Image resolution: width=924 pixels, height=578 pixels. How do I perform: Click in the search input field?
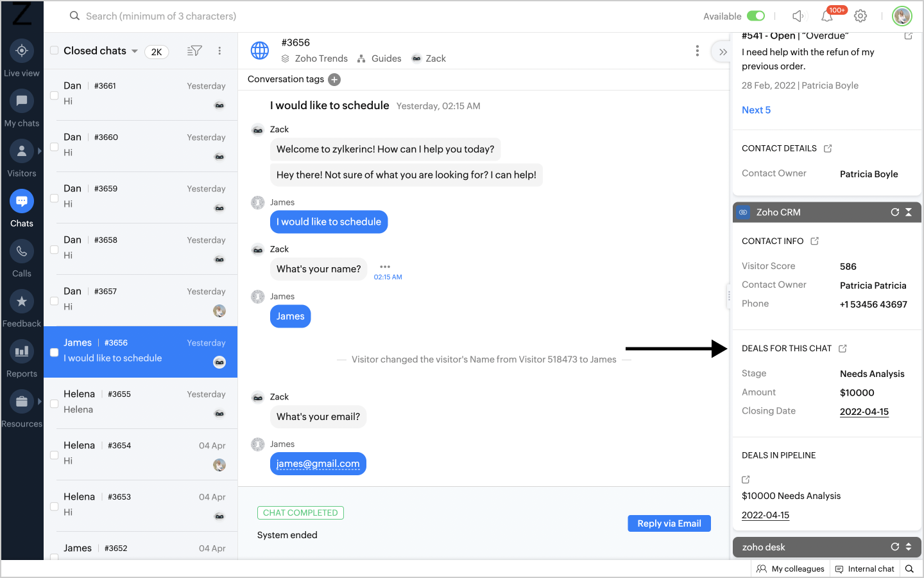point(161,16)
